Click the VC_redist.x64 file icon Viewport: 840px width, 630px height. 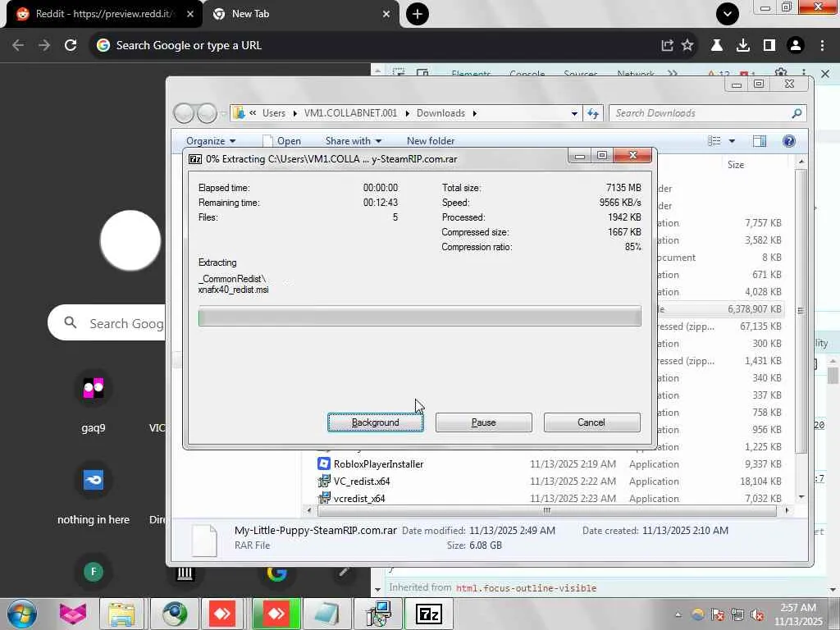tap(323, 481)
